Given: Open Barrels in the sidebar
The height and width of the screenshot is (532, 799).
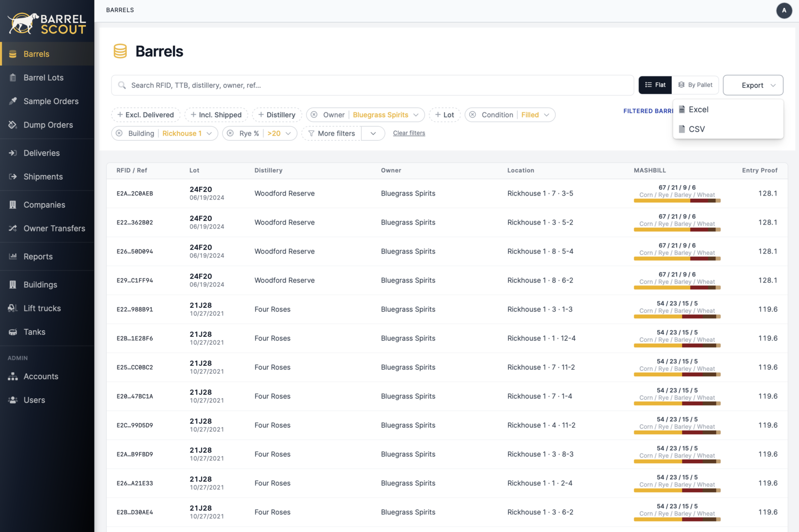Looking at the screenshot, I should 47,54.
